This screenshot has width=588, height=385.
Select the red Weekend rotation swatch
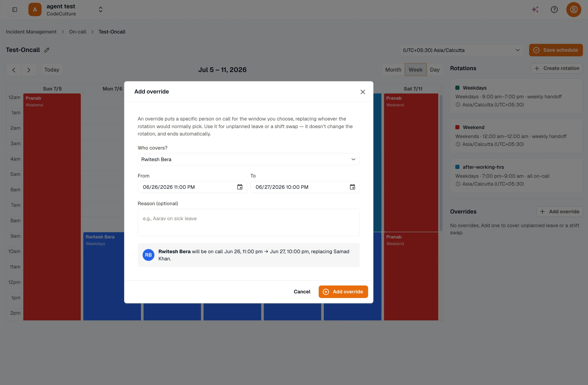tap(457, 127)
